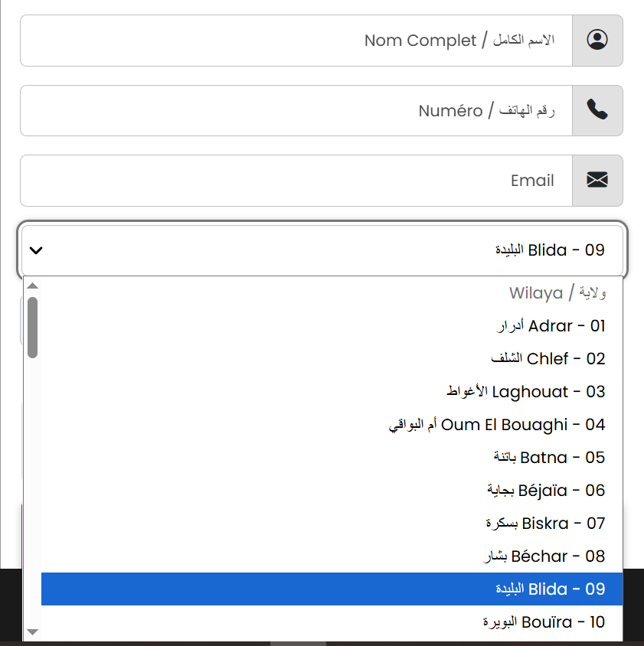644x646 pixels.
Task: Click the phone icon next to Numéro field
Action: pos(597,110)
